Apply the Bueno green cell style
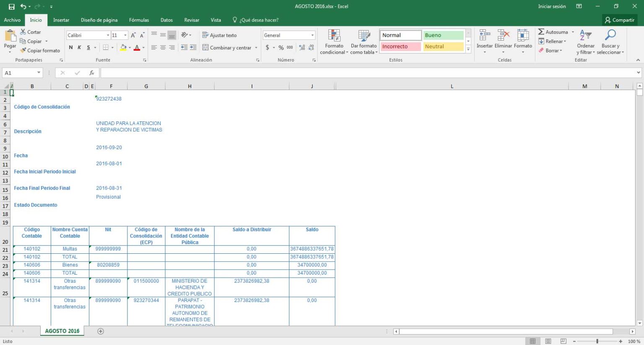 (x=443, y=35)
